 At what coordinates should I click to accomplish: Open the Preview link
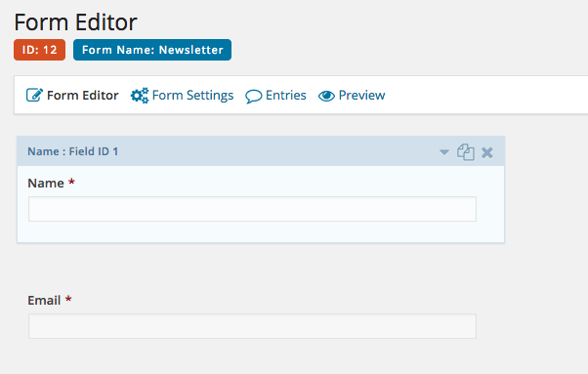pyautogui.click(x=361, y=95)
